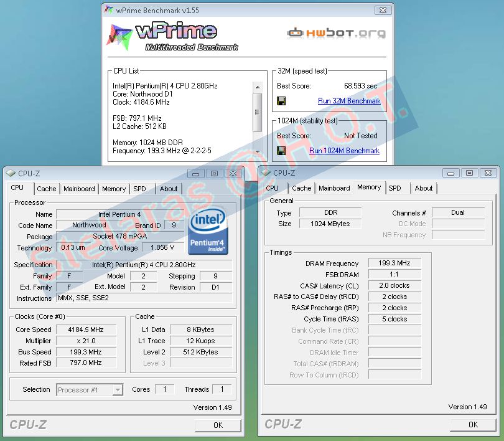The image size is (504, 441).
Task: Click the right CPU-Z window title icon
Action: click(x=266, y=173)
